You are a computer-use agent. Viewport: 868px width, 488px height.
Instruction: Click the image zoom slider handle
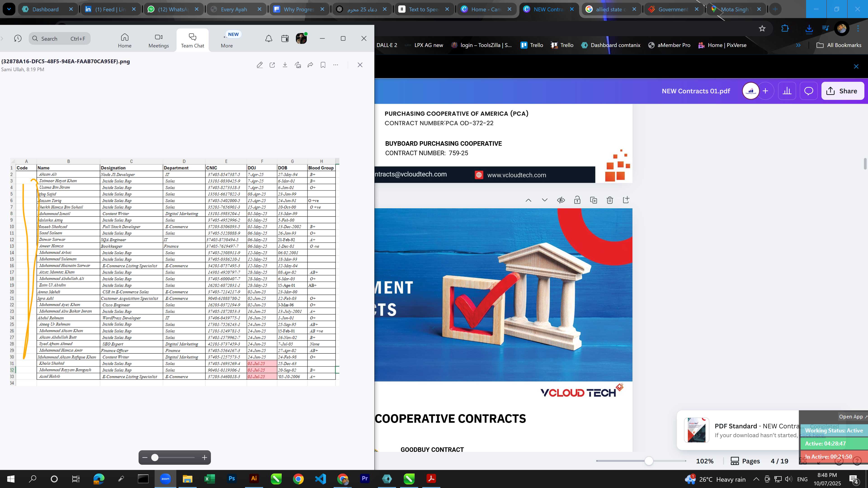coord(155,457)
